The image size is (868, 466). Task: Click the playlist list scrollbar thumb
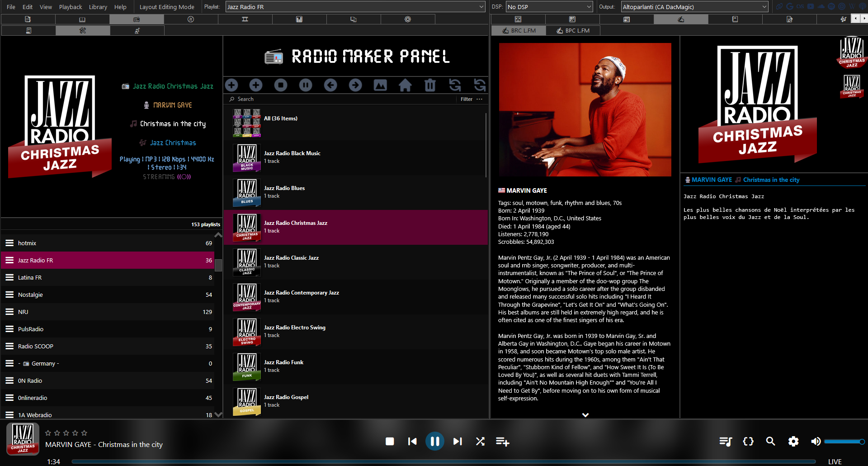pos(218,265)
